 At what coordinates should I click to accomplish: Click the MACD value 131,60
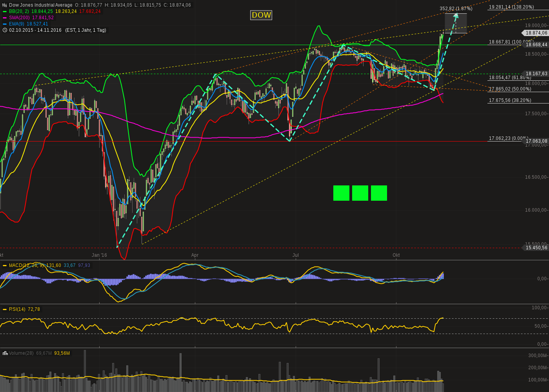point(54,265)
